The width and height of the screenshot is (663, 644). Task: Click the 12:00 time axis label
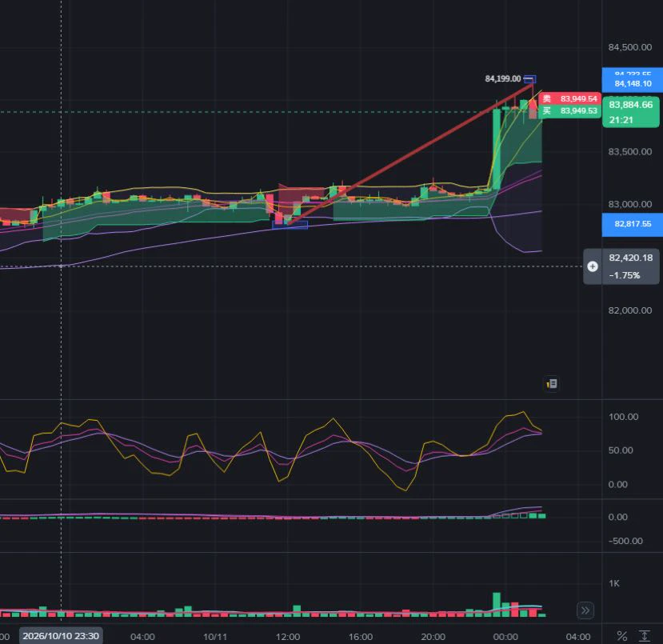click(288, 637)
